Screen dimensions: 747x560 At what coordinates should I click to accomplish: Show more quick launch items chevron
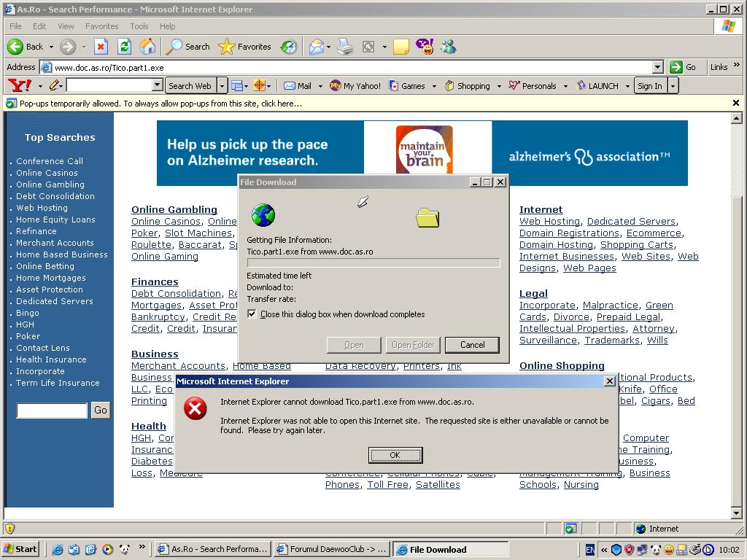pos(142,547)
